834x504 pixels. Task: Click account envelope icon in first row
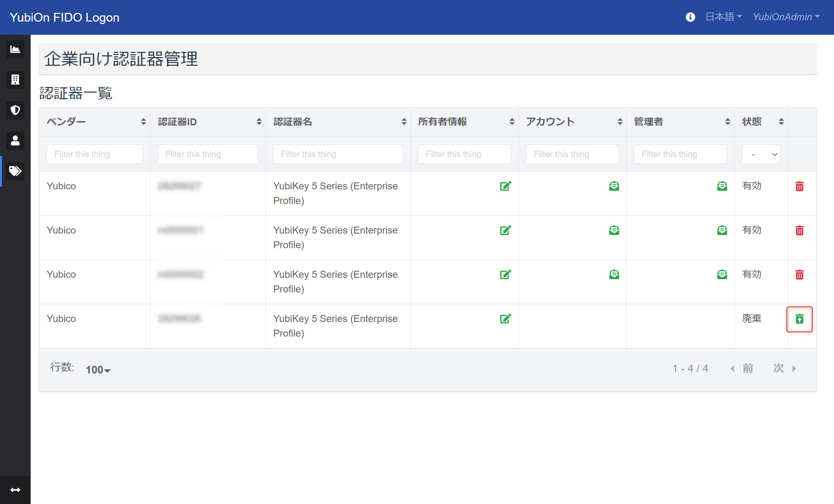tap(614, 186)
